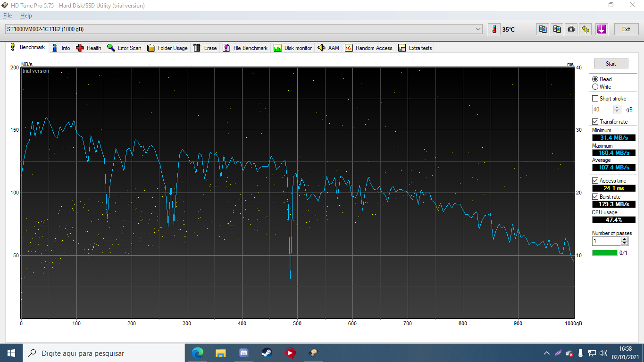The width and height of the screenshot is (644, 362).
Task: Decrease the number of passes stepper
Action: click(x=625, y=243)
